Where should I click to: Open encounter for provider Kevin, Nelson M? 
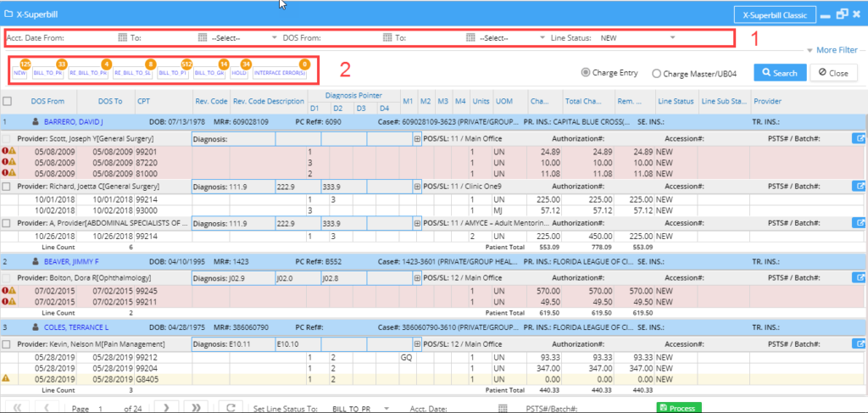pos(858,343)
